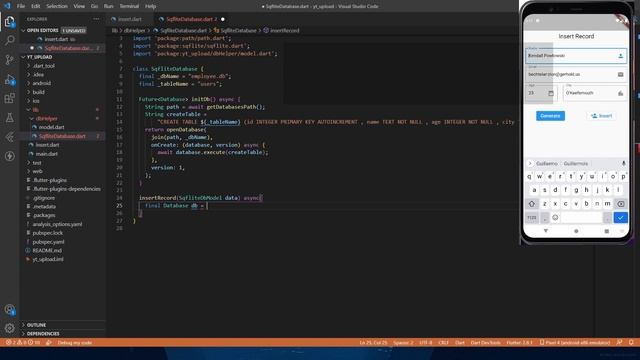Viewport: 640px width, 360px height.
Task: Click the Lightning bolt icon in activity bar
Action: coord(9,156)
